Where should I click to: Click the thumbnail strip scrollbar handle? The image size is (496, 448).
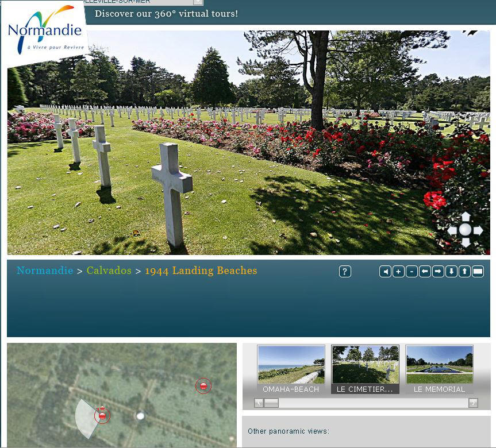[x=271, y=403]
